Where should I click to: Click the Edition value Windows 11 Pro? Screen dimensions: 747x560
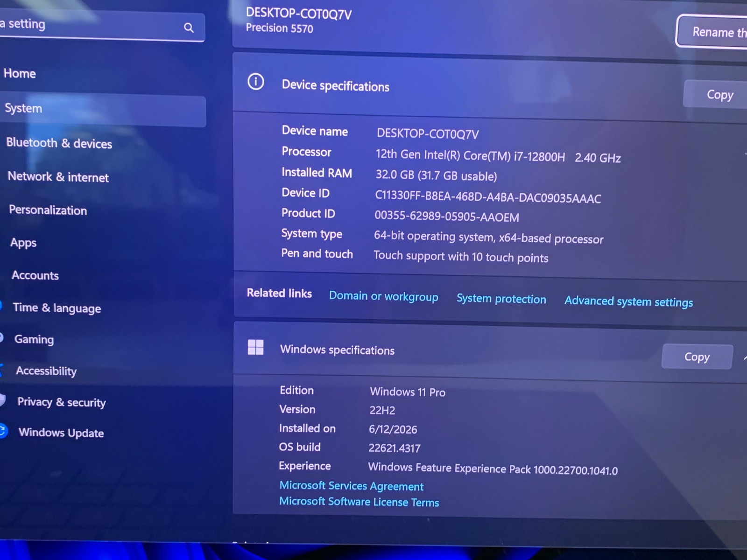408,392
